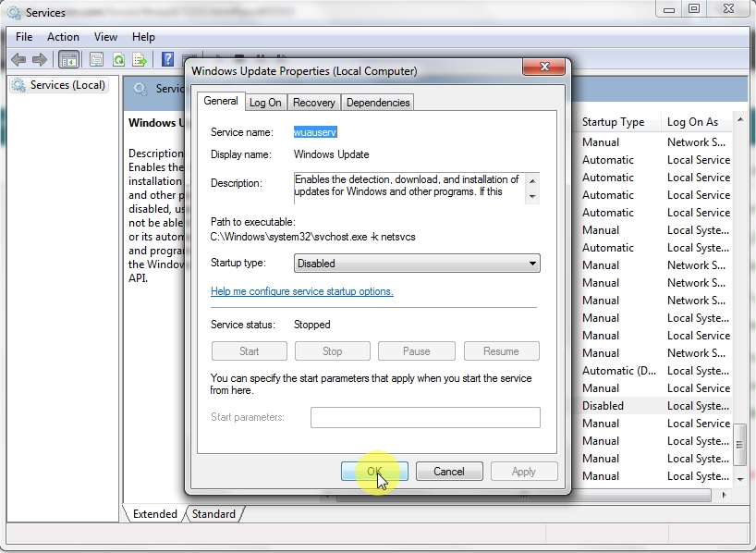This screenshot has height=553, width=756.
Task: Select the Extended view tab
Action: 154,514
